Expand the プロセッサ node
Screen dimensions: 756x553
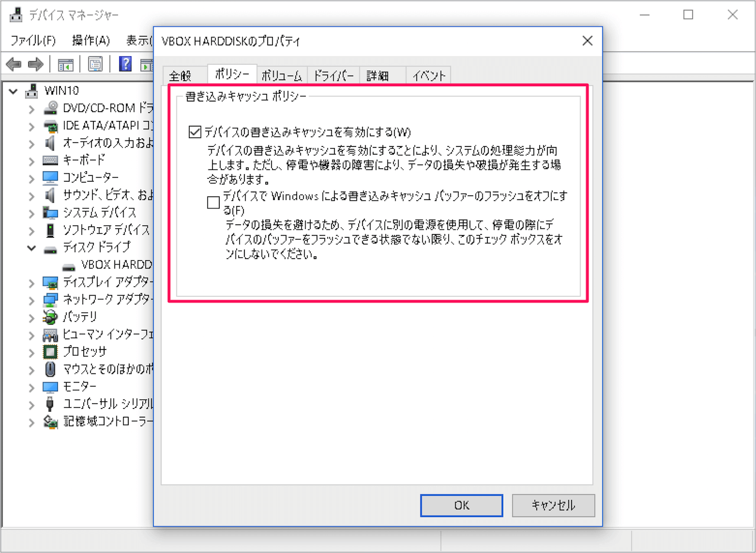pos(32,352)
